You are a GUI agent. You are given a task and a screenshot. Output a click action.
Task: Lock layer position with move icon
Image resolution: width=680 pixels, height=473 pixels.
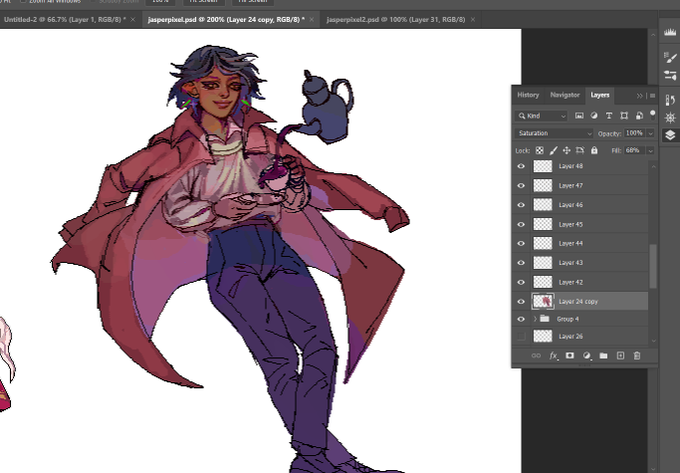coord(566,150)
